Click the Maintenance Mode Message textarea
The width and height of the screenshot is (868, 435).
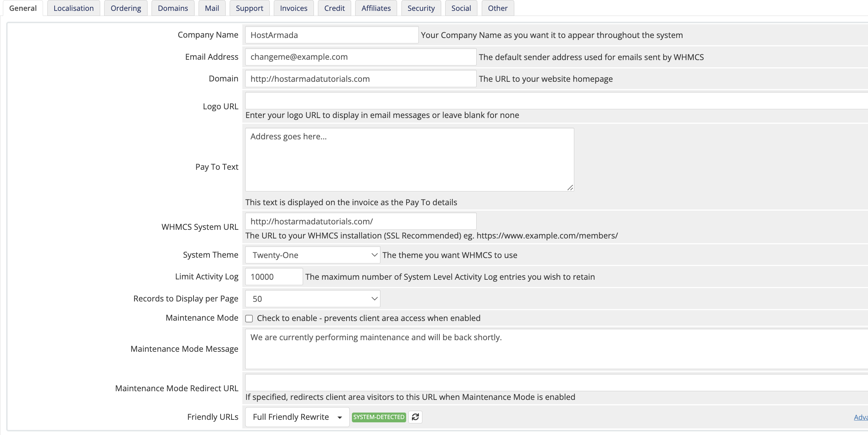(557, 349)
